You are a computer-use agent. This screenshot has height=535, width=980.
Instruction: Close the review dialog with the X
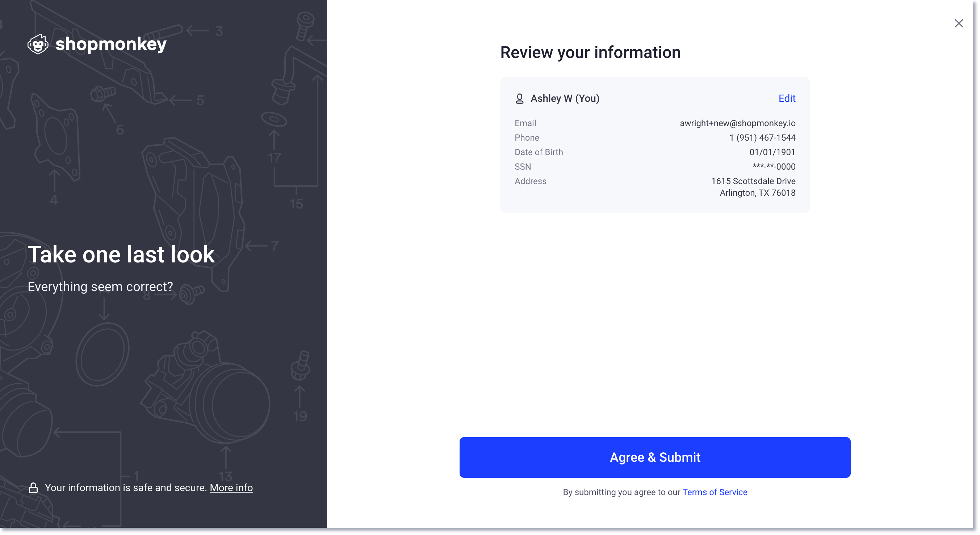(x=958, y=23)
